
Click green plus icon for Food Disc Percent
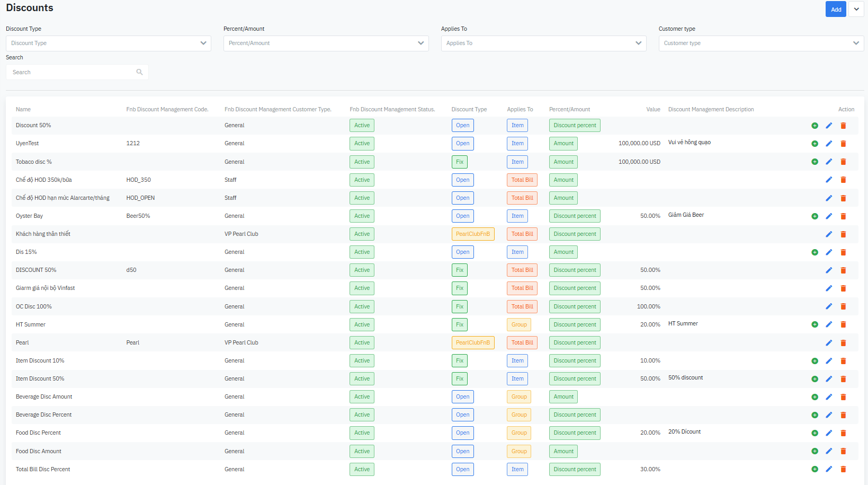tap(815, 433)
